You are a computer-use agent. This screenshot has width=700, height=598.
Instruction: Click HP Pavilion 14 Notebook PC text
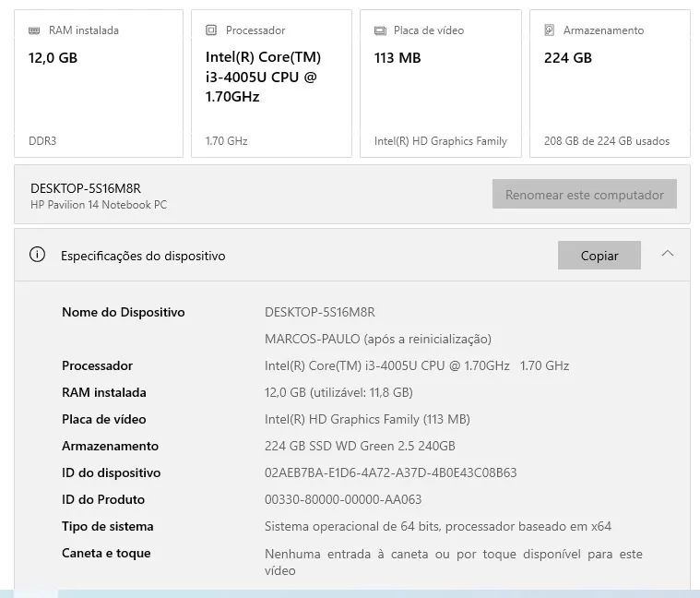tap(99, 205)
